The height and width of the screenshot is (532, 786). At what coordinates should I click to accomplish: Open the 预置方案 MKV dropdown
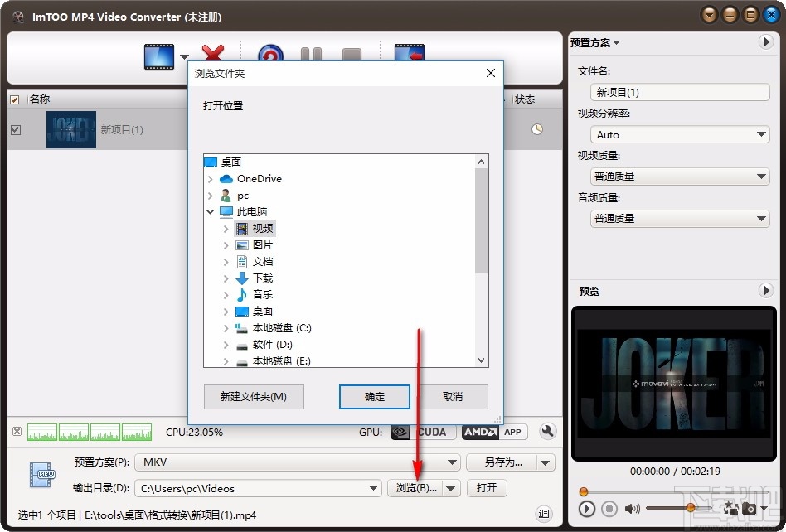click(x=453, y=462)
